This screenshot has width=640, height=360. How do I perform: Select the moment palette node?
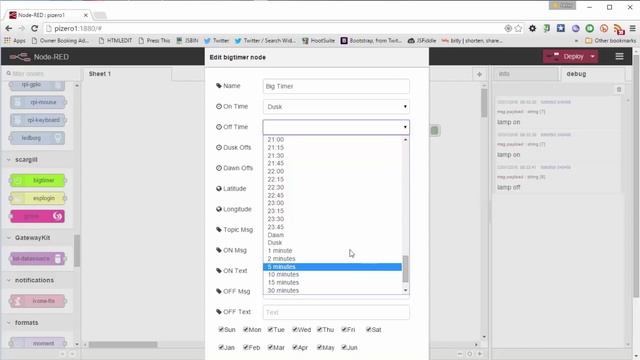click(38, 343)
